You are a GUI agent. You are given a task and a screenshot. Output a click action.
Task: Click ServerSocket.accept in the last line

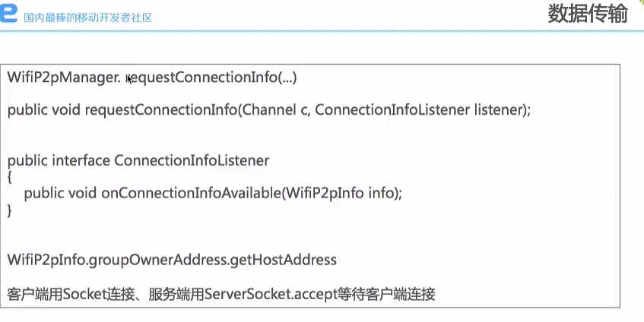[x=271, y=294]
